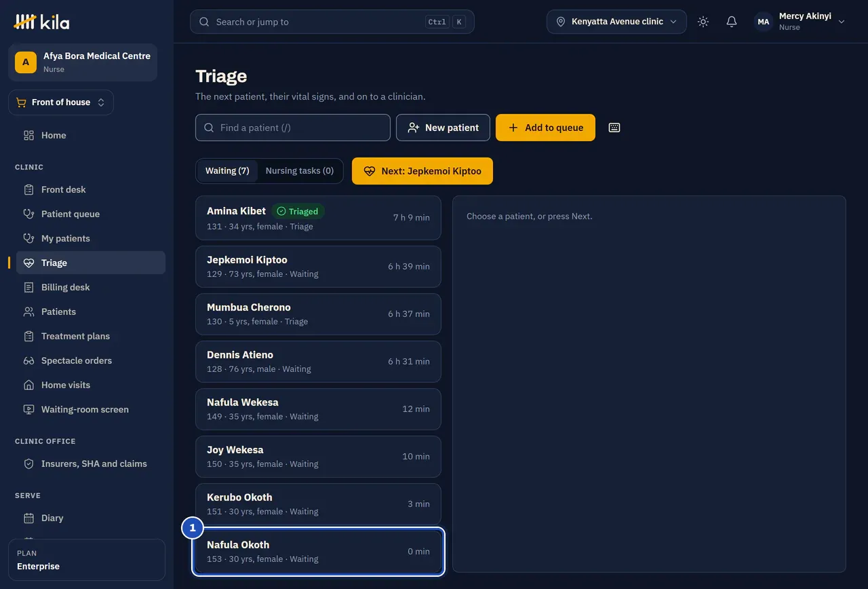Open Home in the sidebar
This screenshot has height=589, width=868.
(91, 135)
